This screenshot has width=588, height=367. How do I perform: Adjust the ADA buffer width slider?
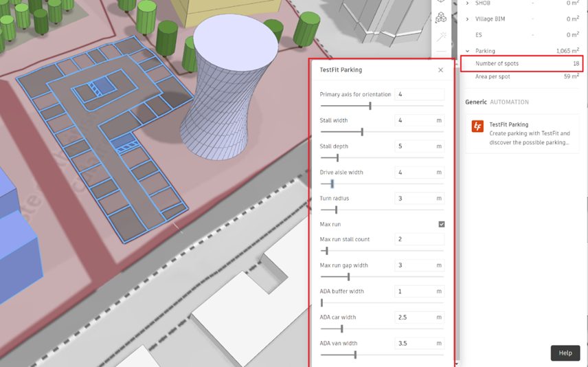pyautogui.click(x=321, y=302)
